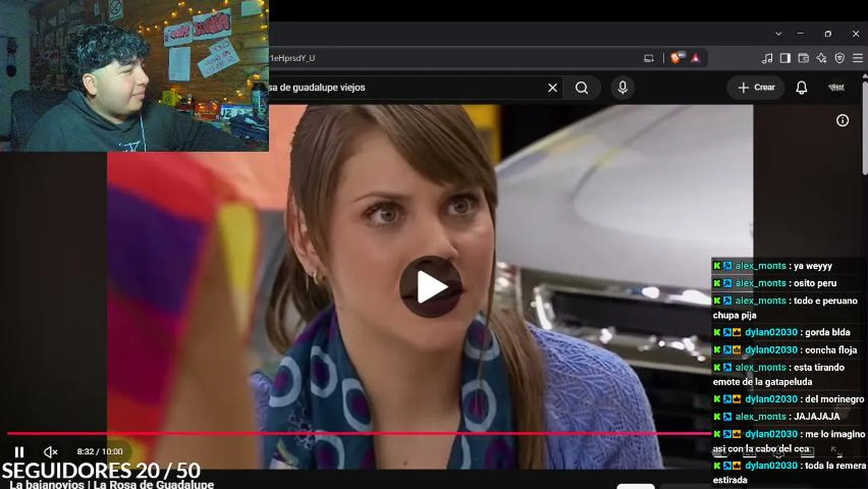Open the Brave Wallet icon
The image size is (868, 489).
pos(803,58)
